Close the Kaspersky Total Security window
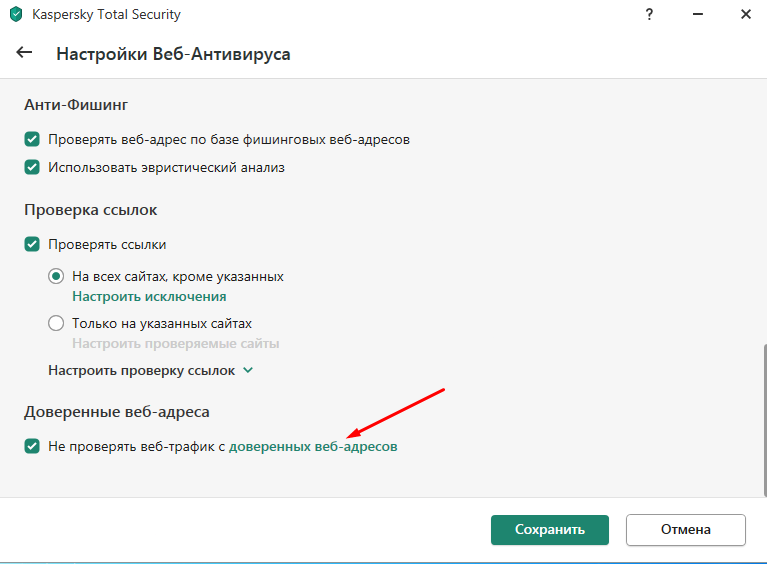The image size is (767, 564). pos(745,14)
